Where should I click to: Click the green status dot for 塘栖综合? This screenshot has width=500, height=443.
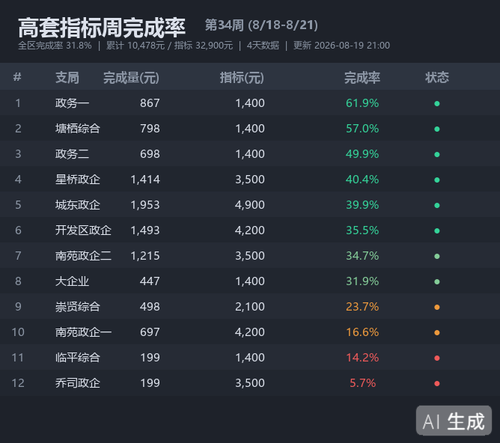(437, 129)
